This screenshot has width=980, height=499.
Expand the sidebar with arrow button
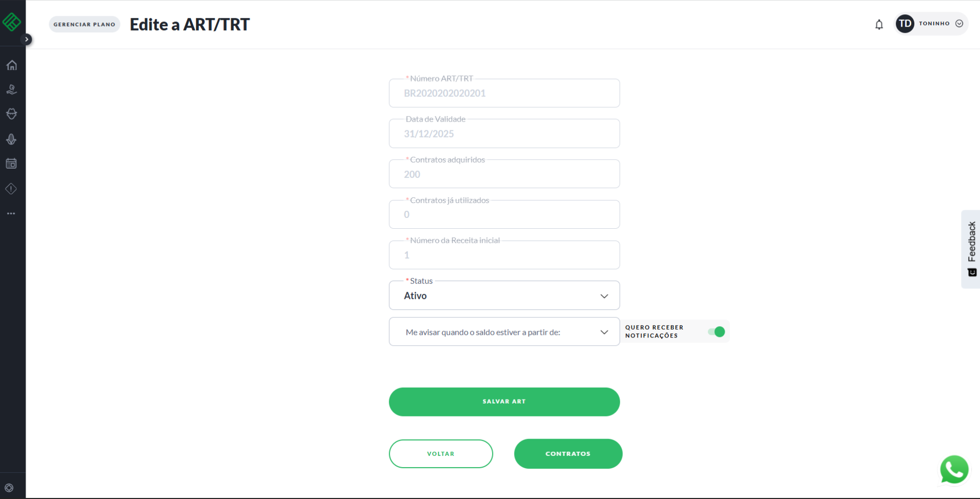click(27, 39)
